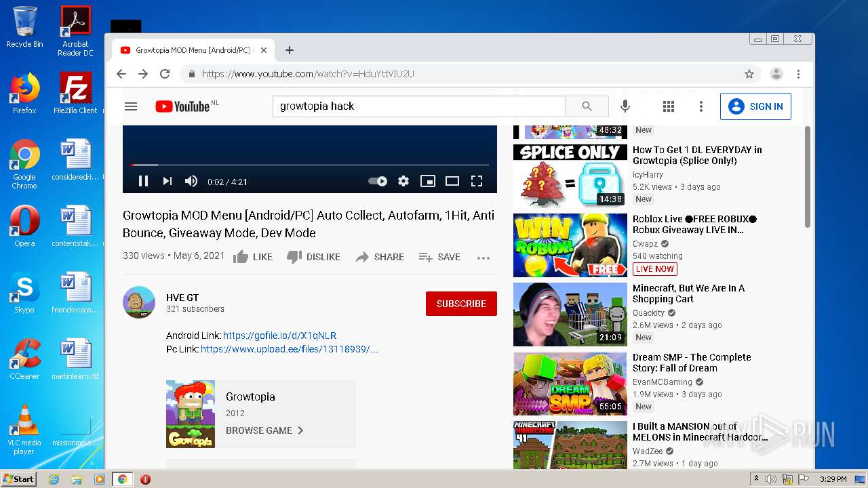Open the Start menu

pos(18,479)
